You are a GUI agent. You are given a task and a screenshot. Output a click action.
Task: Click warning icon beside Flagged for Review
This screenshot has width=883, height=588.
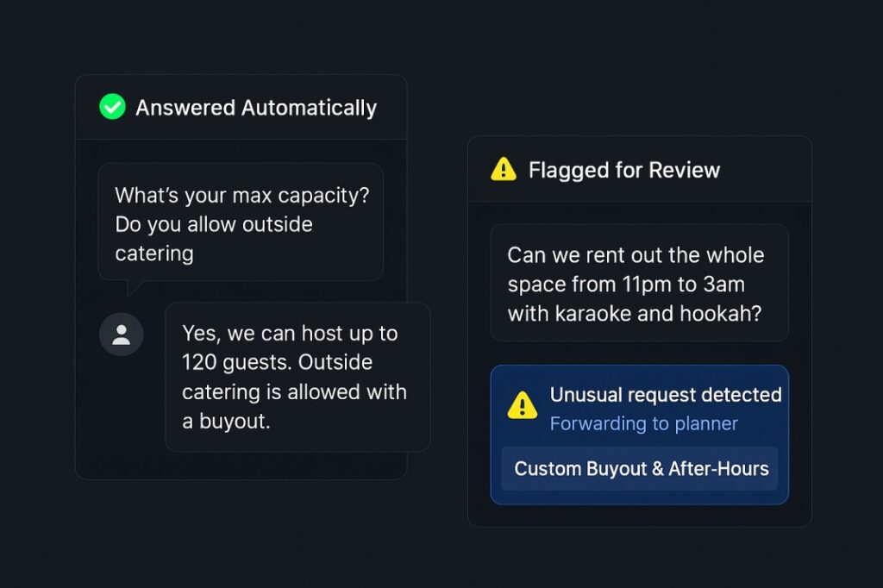pos(504,170)
